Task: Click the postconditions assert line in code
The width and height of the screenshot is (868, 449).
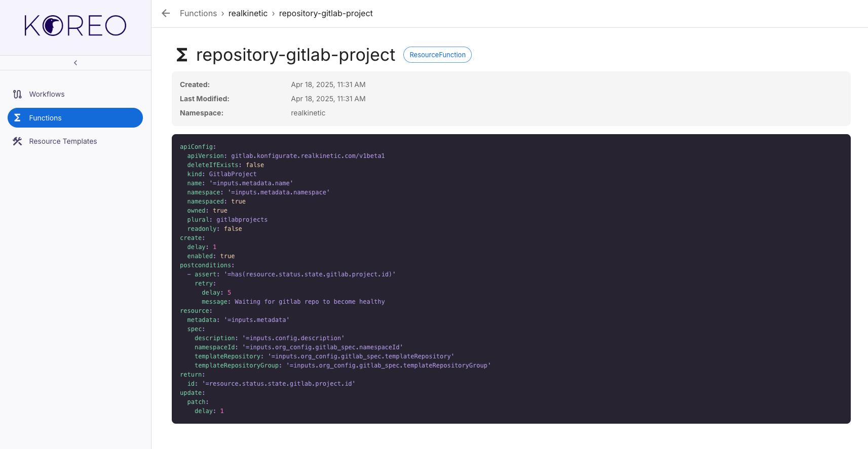Action: point(291,274)
